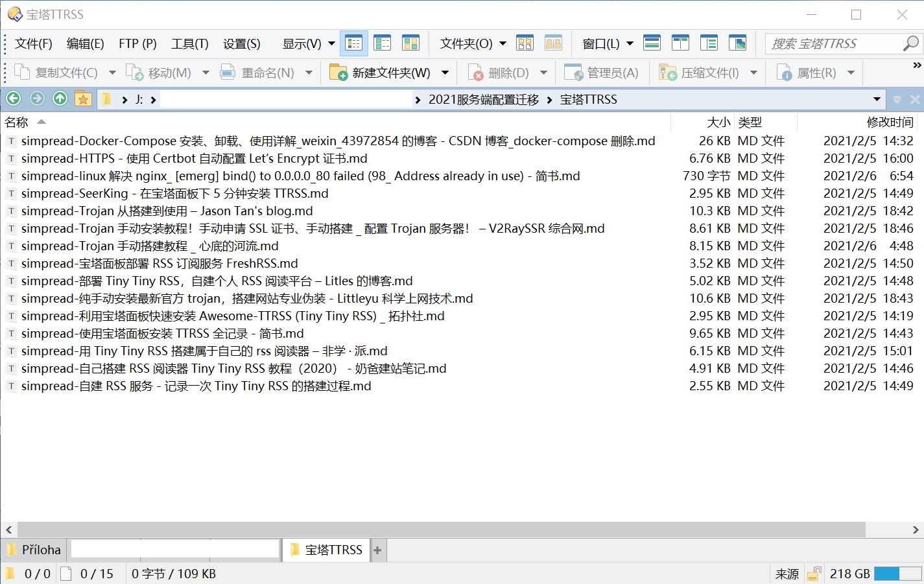Go up to parent folder

click(x=60, y=99)
